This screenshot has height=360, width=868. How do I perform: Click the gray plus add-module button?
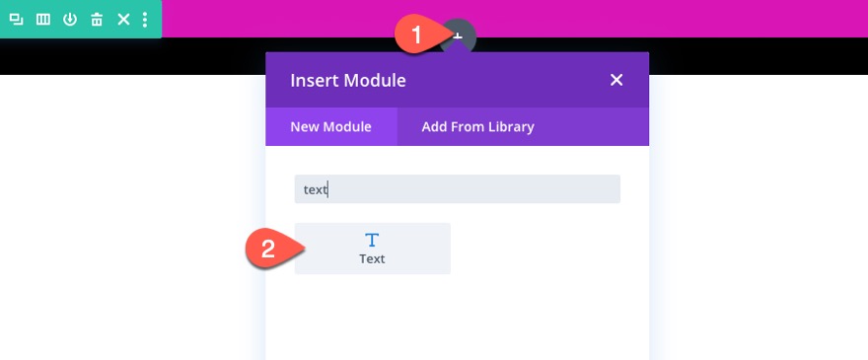(x=458, y=36)
